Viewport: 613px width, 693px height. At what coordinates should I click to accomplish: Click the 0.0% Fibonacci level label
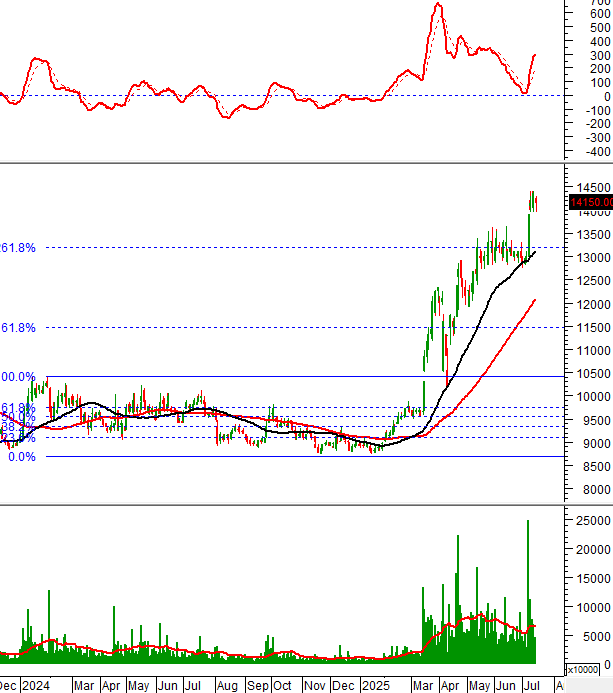coord(22,457)
